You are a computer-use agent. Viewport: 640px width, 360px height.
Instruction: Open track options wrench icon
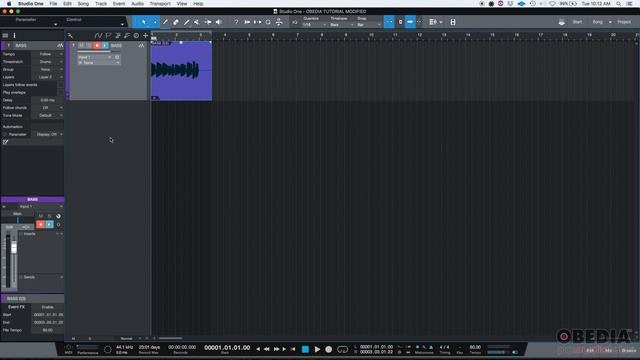tap(70, 36)
